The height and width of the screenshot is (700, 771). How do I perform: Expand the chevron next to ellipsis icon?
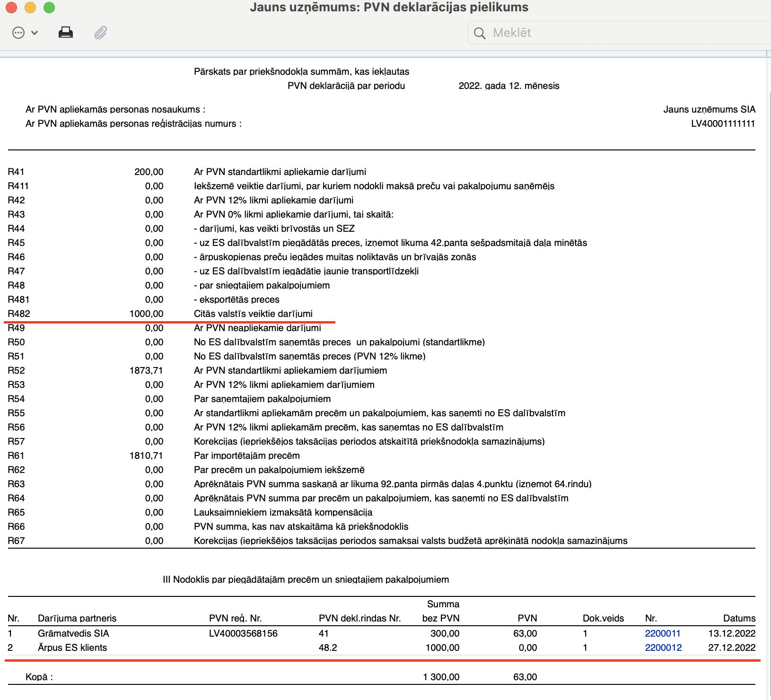[x=35, y=33]
